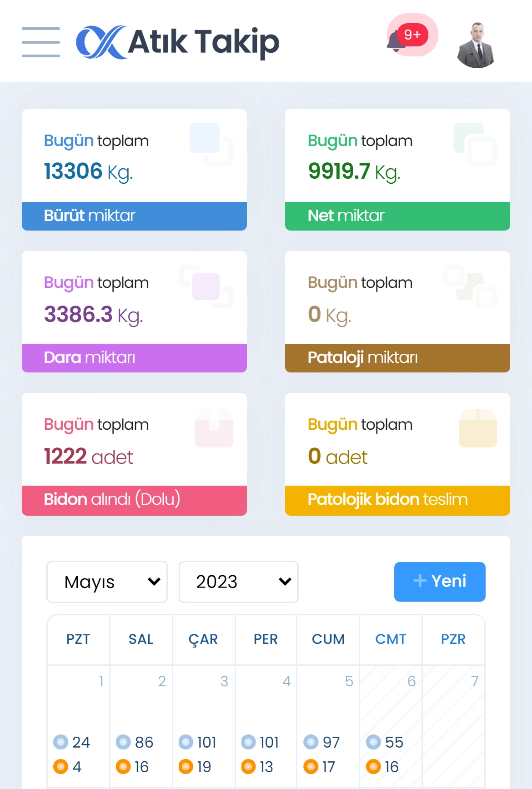Click the PER column header

tap(266, 639)
